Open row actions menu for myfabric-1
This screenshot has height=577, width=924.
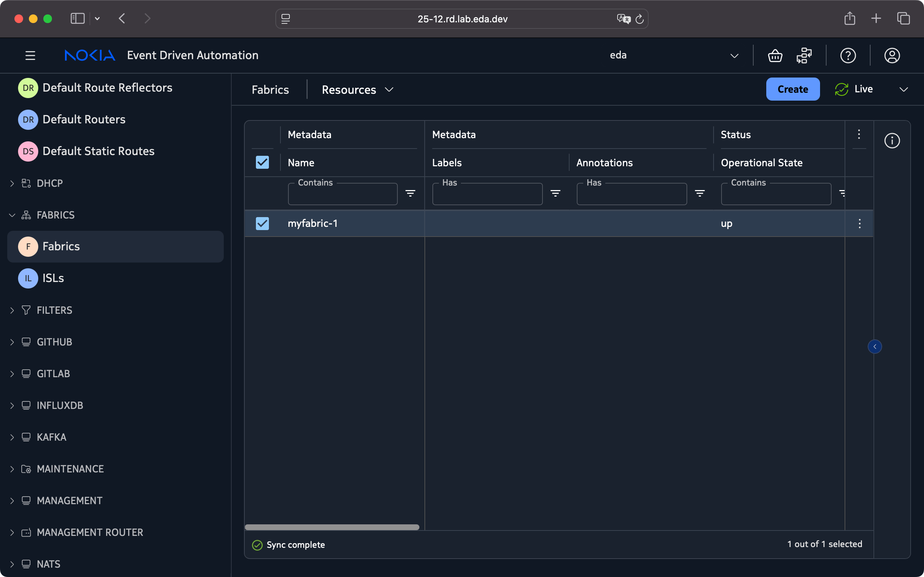tap(859, 224)
